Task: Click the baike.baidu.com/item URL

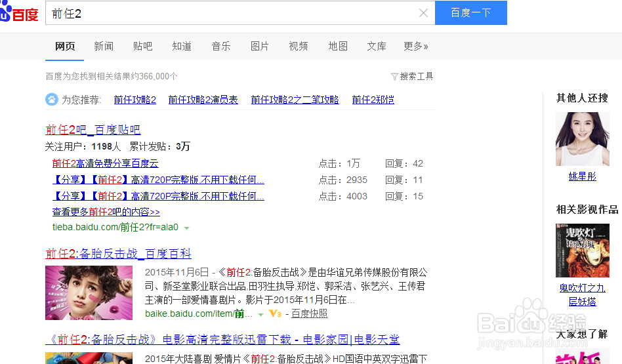Action: click(x=198, y=313)
